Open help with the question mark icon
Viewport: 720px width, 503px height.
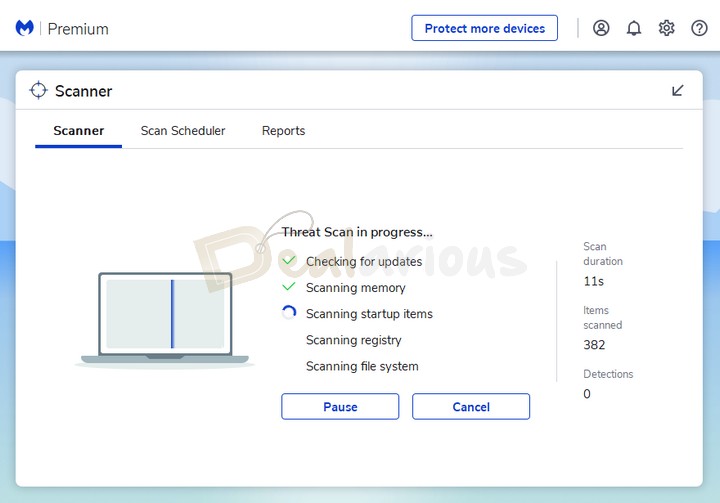coord(699,28)
